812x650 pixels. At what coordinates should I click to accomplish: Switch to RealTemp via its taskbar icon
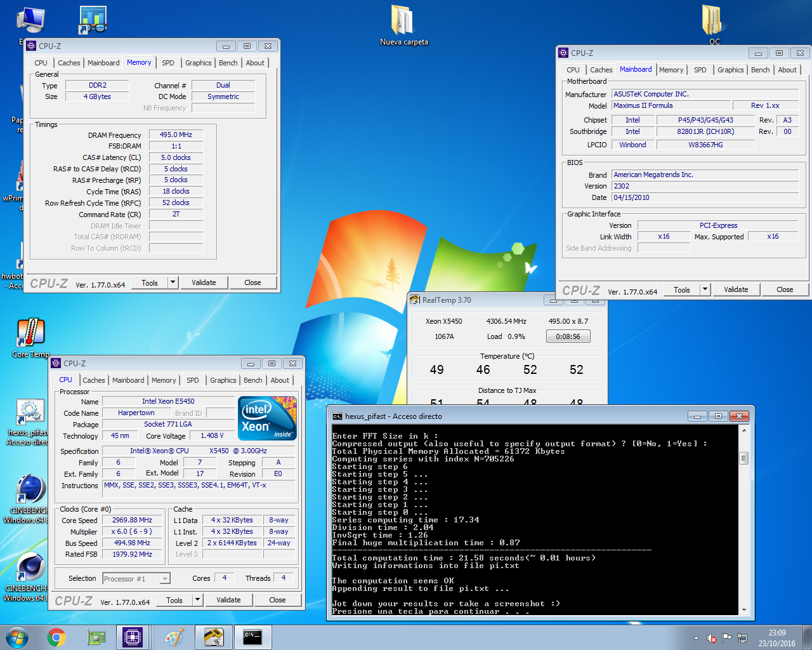tap(213, 637)
